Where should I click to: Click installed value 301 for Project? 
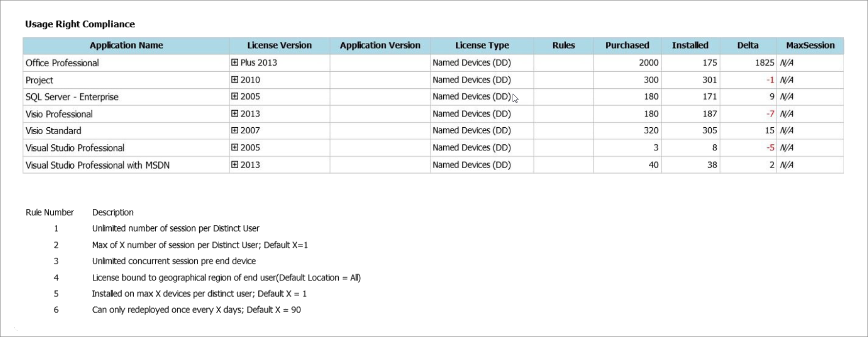(x=709, y=79)
